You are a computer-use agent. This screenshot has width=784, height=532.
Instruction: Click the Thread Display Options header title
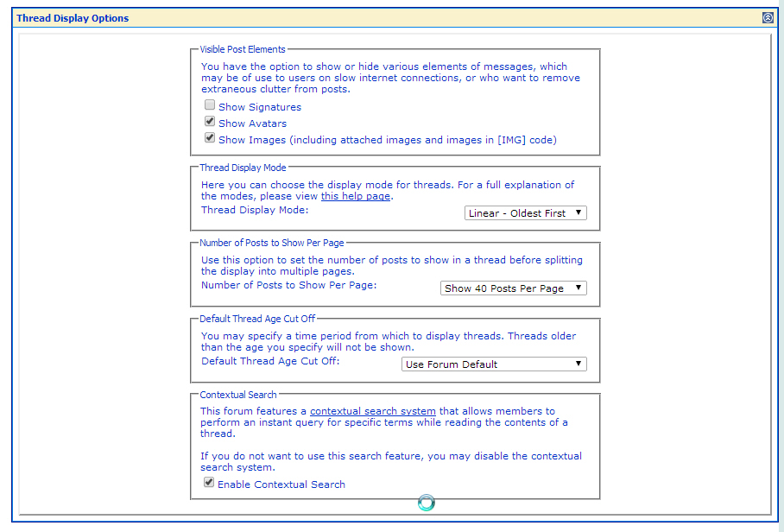coord(73,18)
